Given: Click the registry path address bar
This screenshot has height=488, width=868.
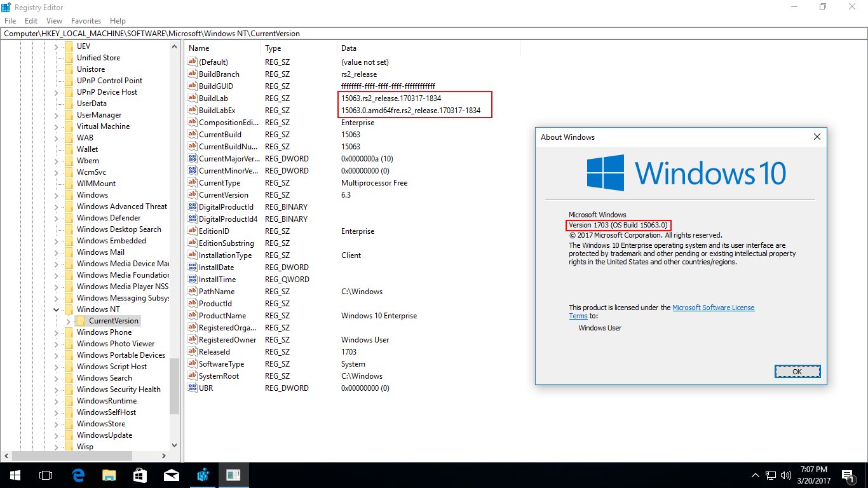Looking at the screenshot, I should click(x=434, y=34).
